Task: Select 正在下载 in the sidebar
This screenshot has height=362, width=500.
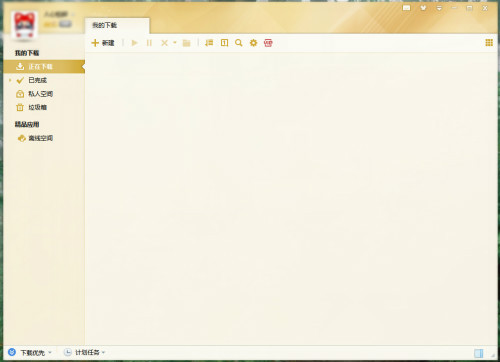Action: coord(44,67)
